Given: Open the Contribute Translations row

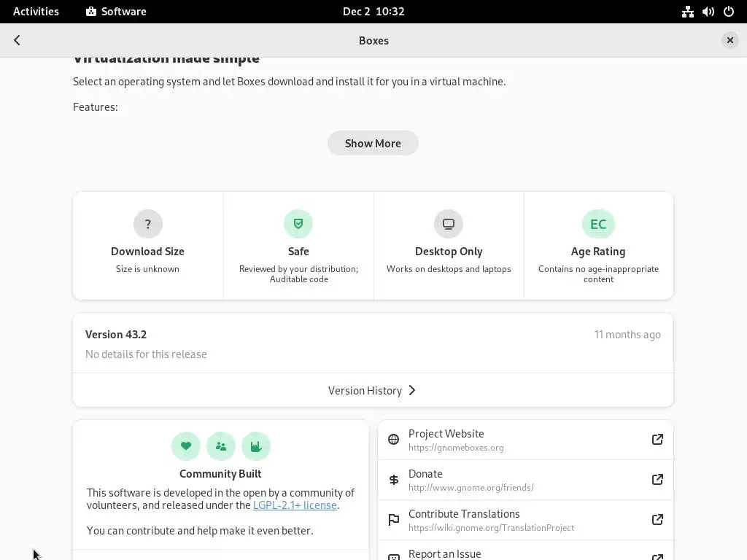Looking at the screenshot, I should tap(525, 520).
